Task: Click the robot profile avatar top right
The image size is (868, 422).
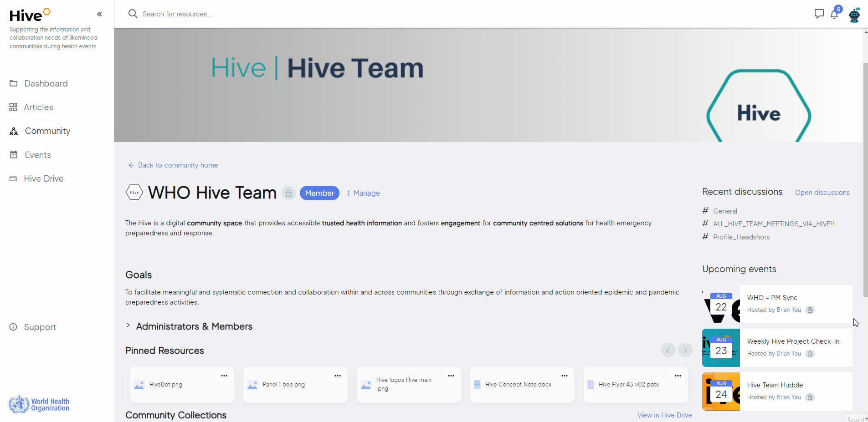Action: tap(855, 15)
